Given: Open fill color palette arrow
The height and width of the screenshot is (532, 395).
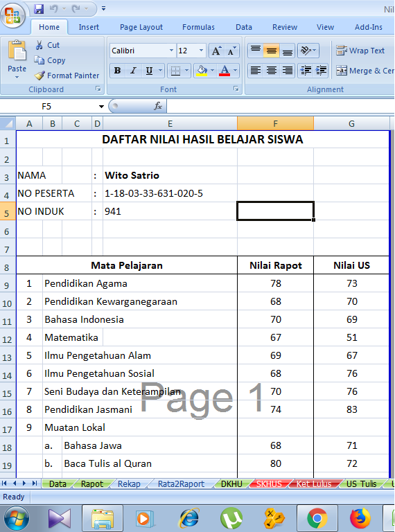Looking at the screenshot, I should coord(213,71).
